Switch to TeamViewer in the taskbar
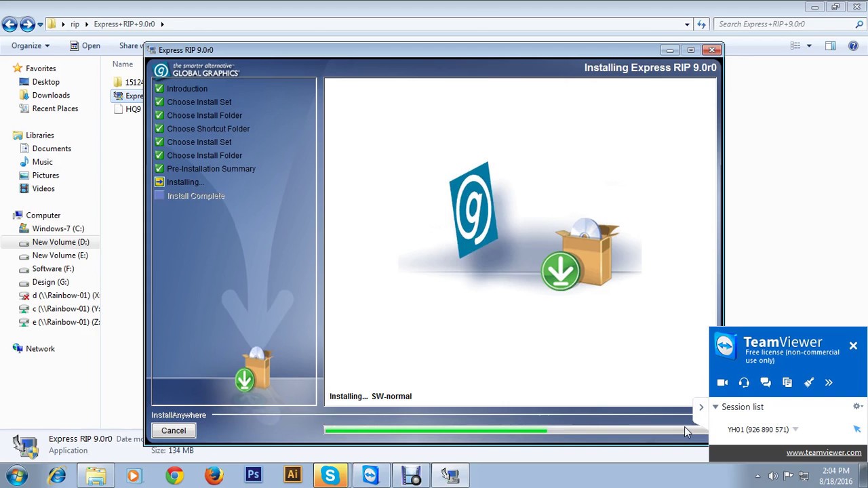The width and height of the screenshot is (868, 488). tap(370, 476)
